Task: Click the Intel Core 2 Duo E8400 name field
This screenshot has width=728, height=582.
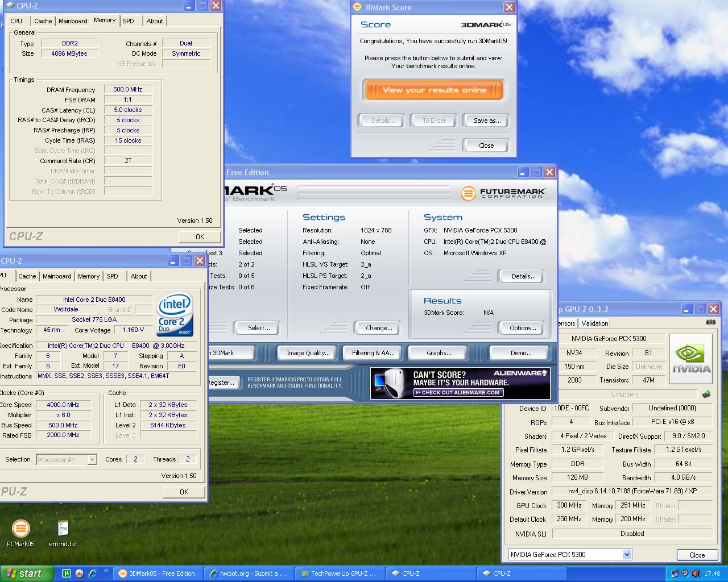Action: click(x=94, y=300)
